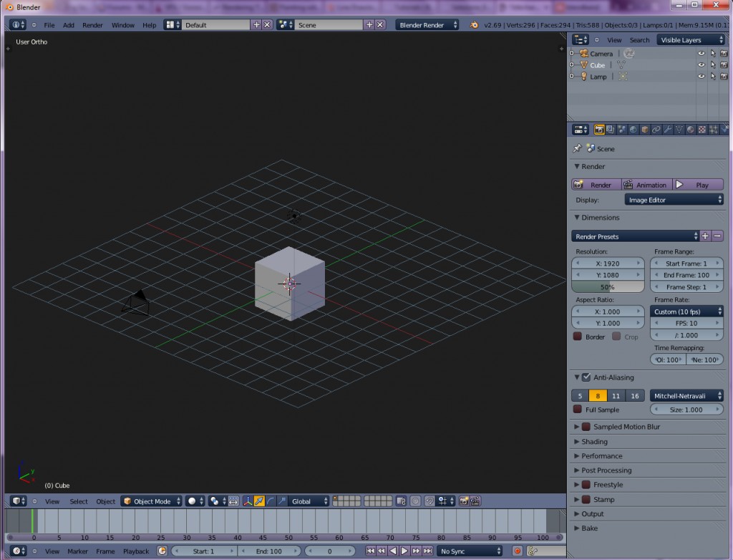Open the Object properties cube icon

tap(644, 129)
